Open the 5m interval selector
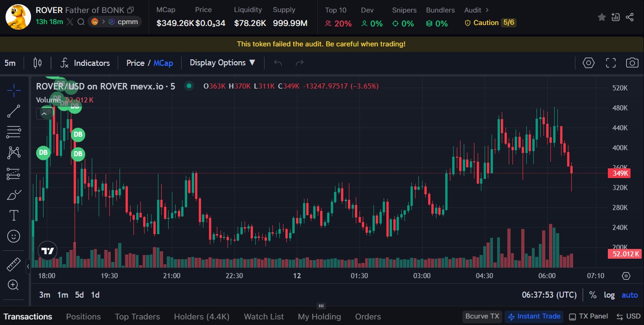The height and width of the screenshot is (325, 644). [10, 63]
